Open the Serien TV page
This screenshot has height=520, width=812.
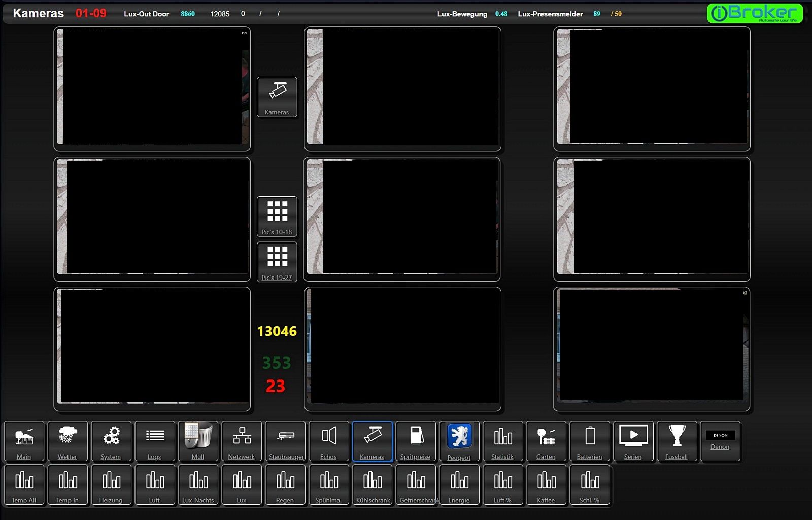click(633, 441)
